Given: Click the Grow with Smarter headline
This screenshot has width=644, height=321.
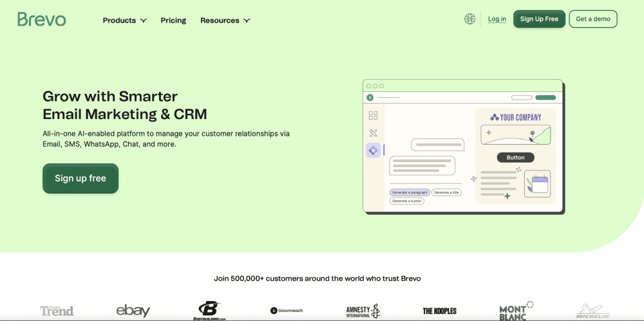Looking at the screenshot, I should point(125,105).
